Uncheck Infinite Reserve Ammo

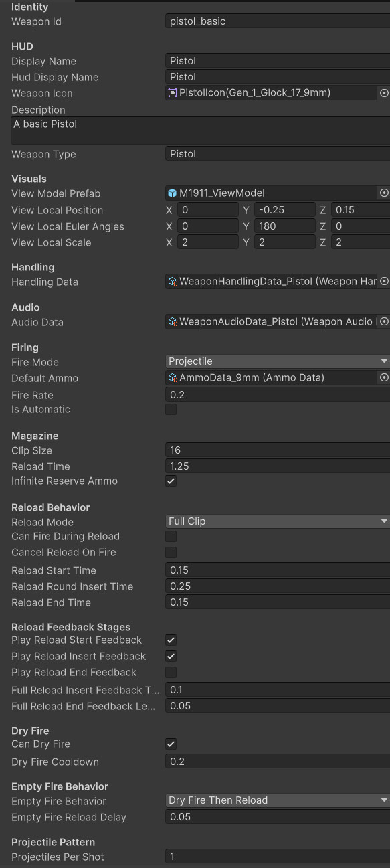171,481
